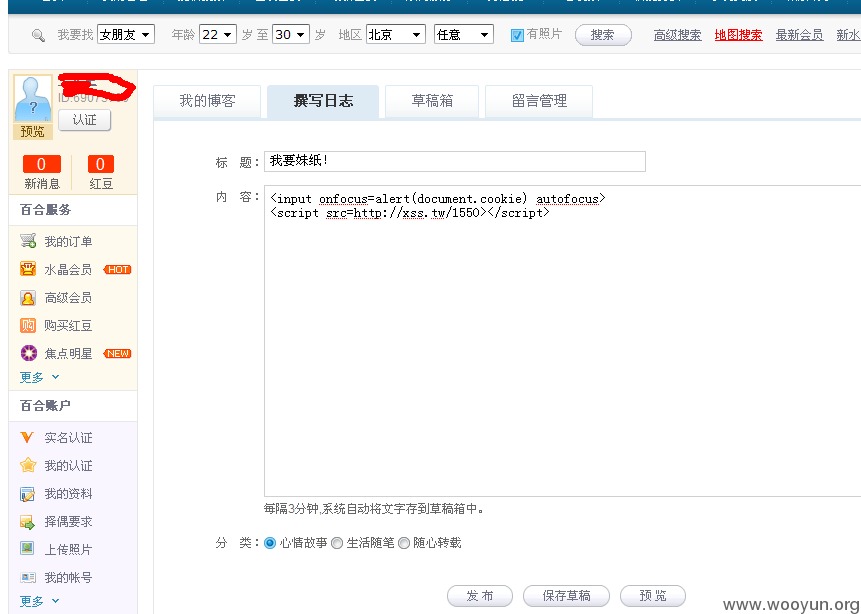Screen dimensions: 861x614
Task: Open 实名认证 link text
Action: (68, 438)
